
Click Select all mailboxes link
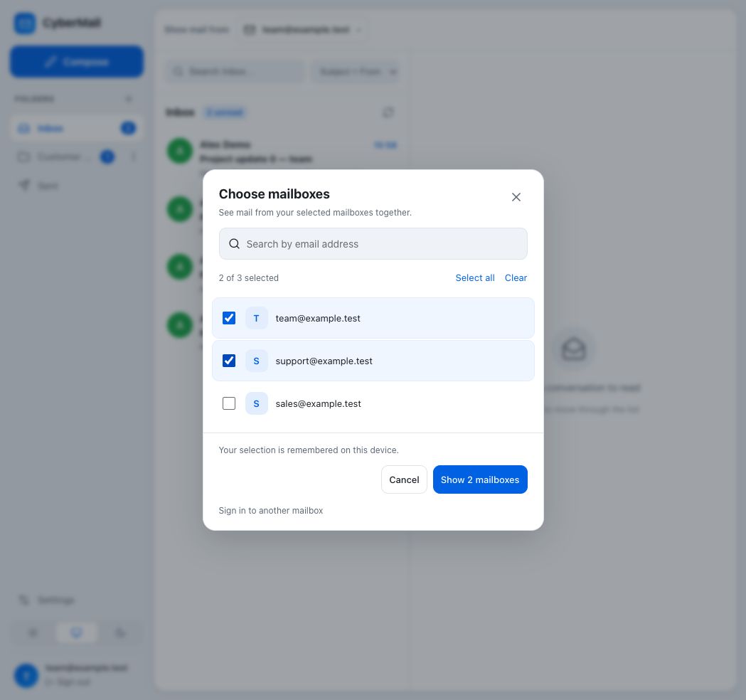coord(475,278)
